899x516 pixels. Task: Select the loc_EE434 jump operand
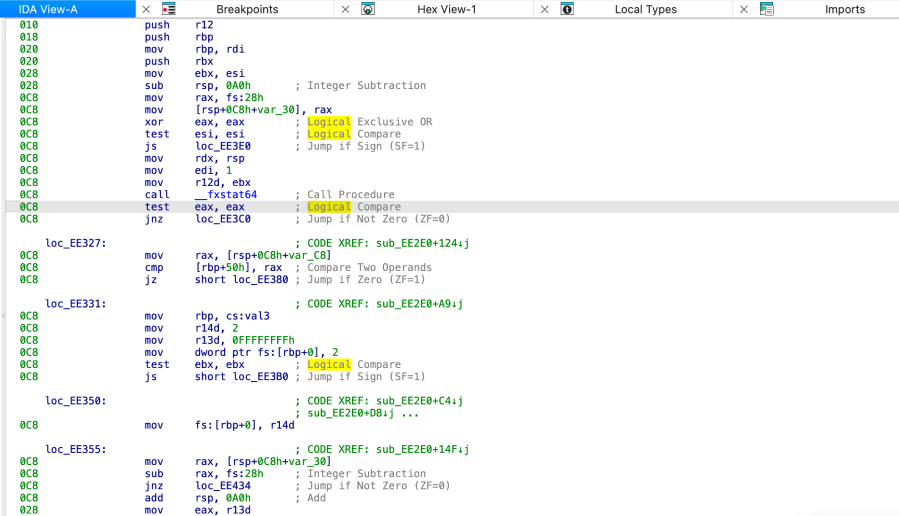click(223, 486)
